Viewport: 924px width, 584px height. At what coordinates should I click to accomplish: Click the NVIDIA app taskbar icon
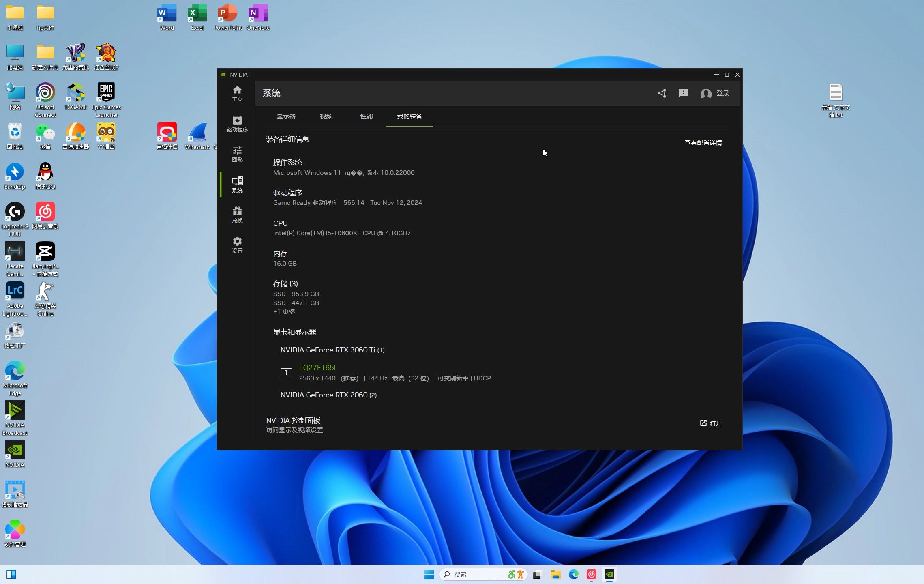pos(609,574)
